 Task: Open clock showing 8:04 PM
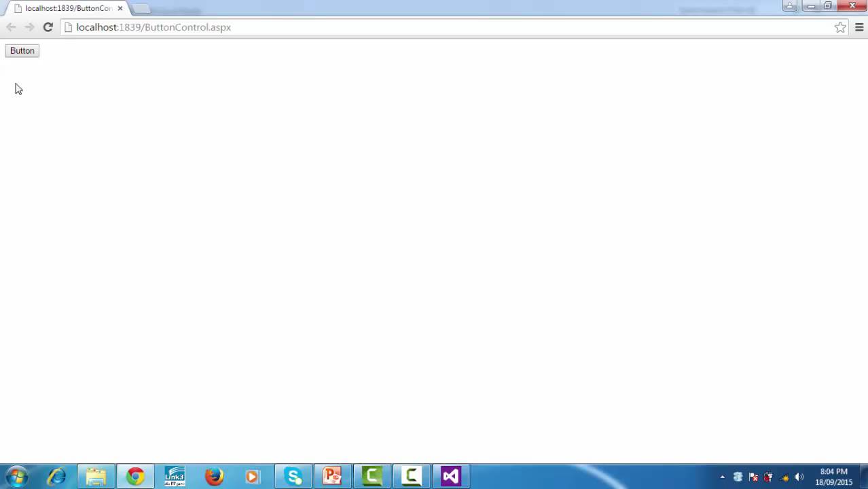833,477
